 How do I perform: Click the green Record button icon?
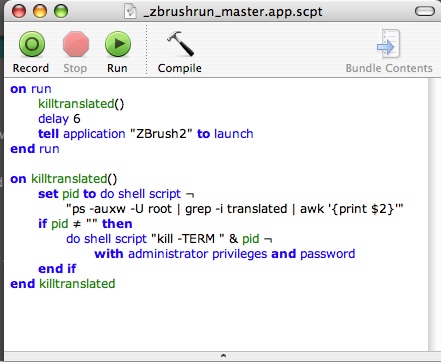pyautogui.click(x=32, y=44)
